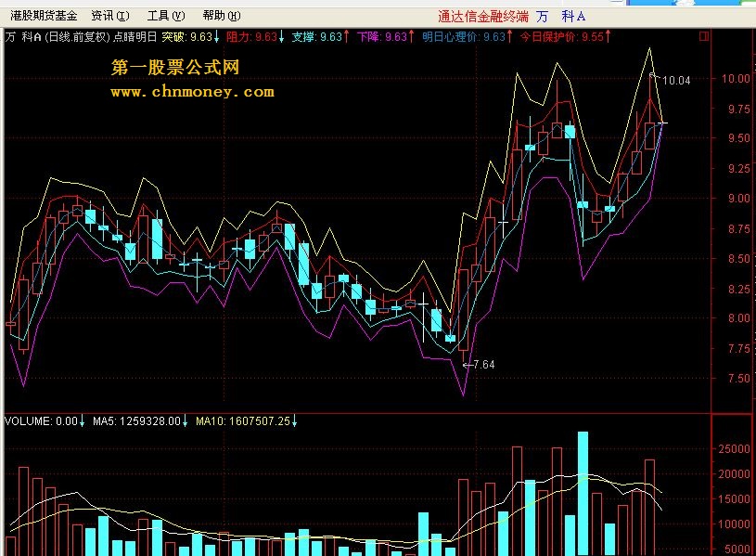The image size is (756, 556).
Task: Click the 7.50 price axis label
Action: (x=738, y=379)
